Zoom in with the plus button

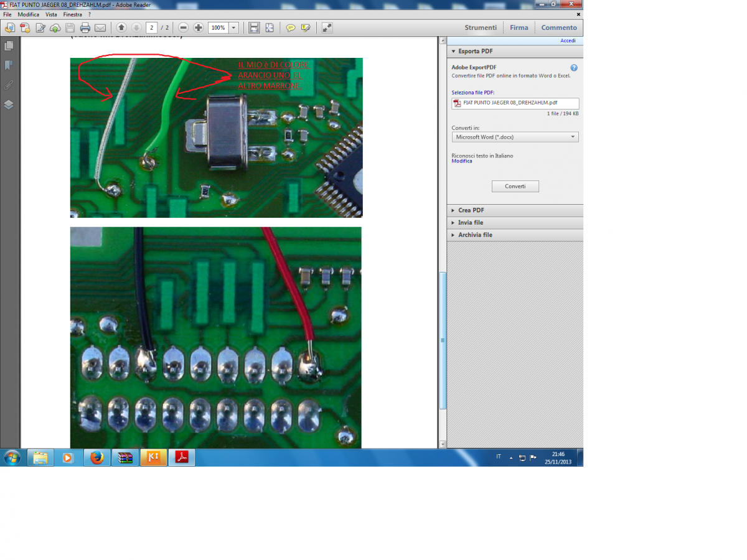click(x=199, y=27)
